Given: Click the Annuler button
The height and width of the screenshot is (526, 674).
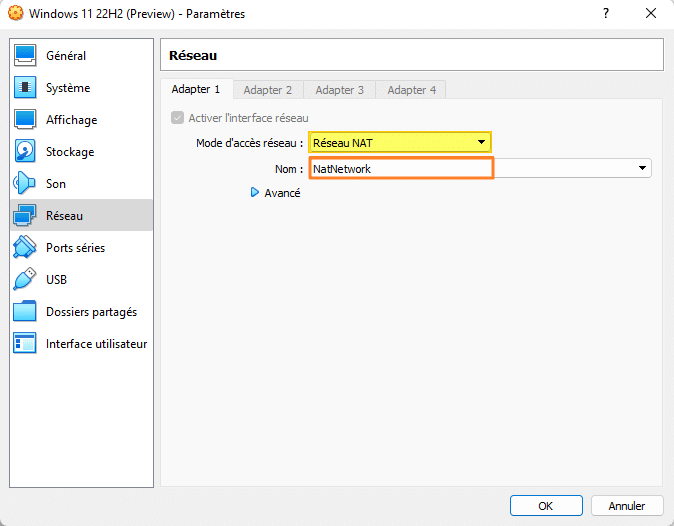Looking at the screenshot, I should point(627,505).
